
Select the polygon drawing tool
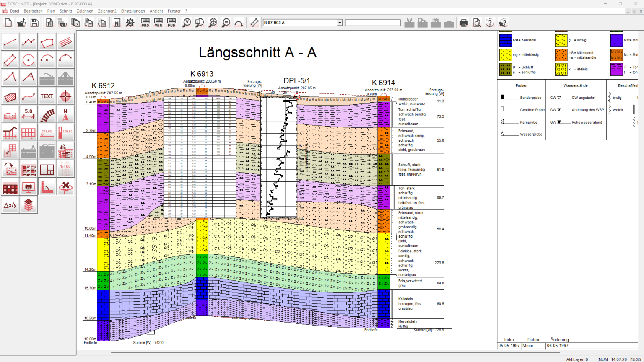(x=47, y=42)
